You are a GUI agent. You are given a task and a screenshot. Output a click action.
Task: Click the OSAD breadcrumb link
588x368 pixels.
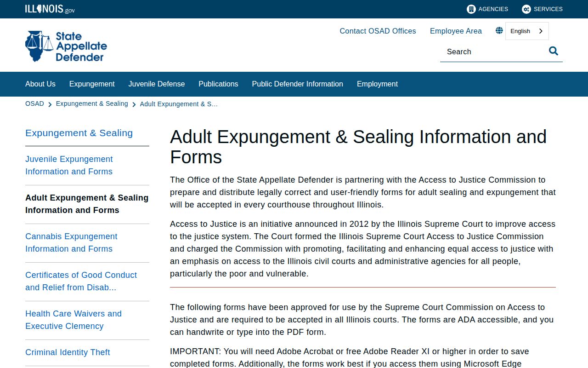pos(34,103)
